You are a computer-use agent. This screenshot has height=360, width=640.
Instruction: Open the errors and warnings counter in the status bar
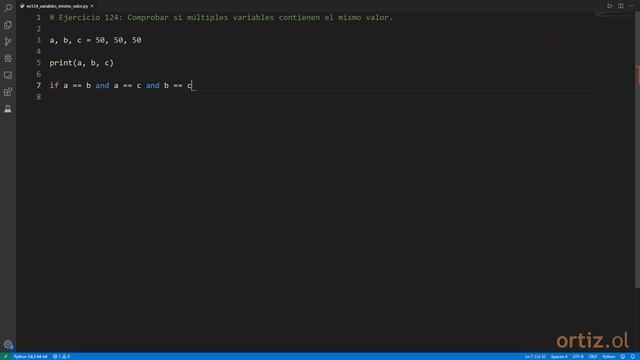(x=61, y=356)
